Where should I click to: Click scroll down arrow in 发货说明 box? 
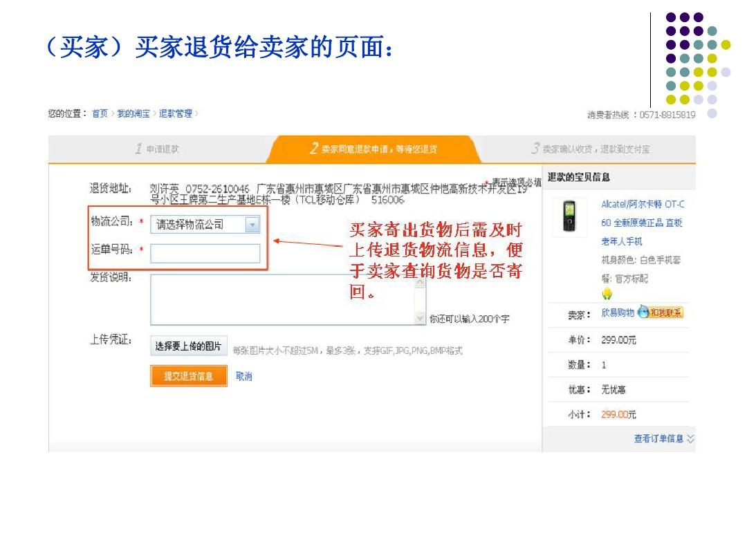tap(420, 317)
